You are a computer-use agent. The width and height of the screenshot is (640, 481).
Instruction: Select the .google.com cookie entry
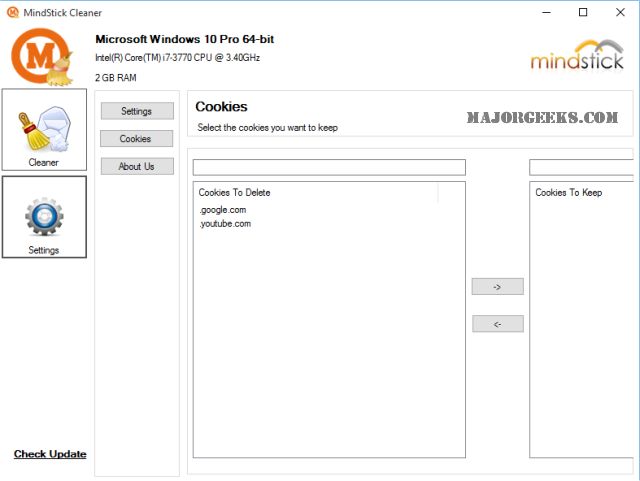pyautogui.click(x=223, y=210)
